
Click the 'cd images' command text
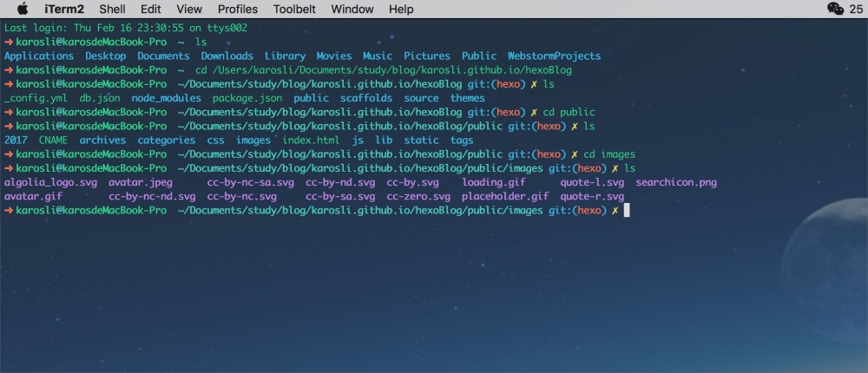coord(609,154)
